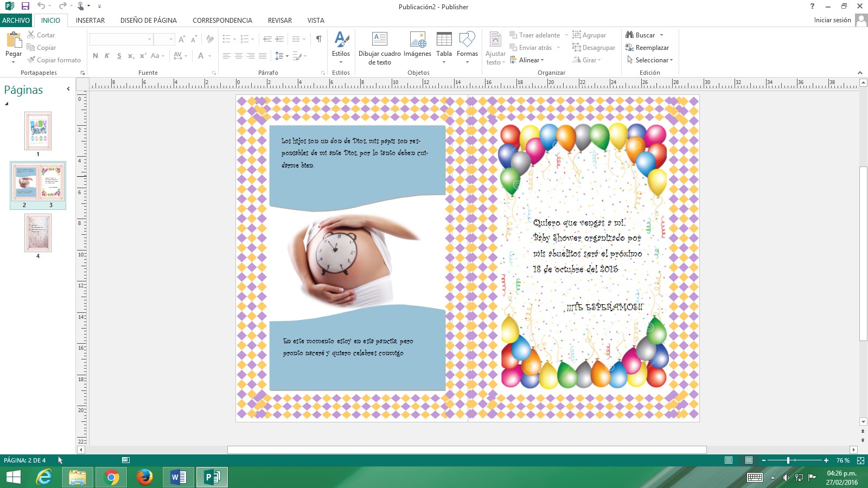Click the Buscar search icon
The image size is (868, 488).
click(x=631, y=35)
